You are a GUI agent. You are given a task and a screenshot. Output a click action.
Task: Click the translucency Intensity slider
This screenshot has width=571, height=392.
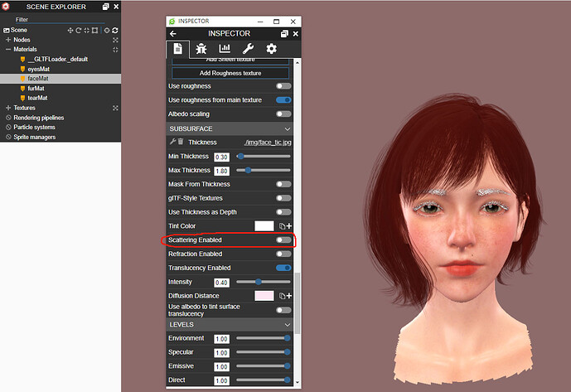(264, 282)
